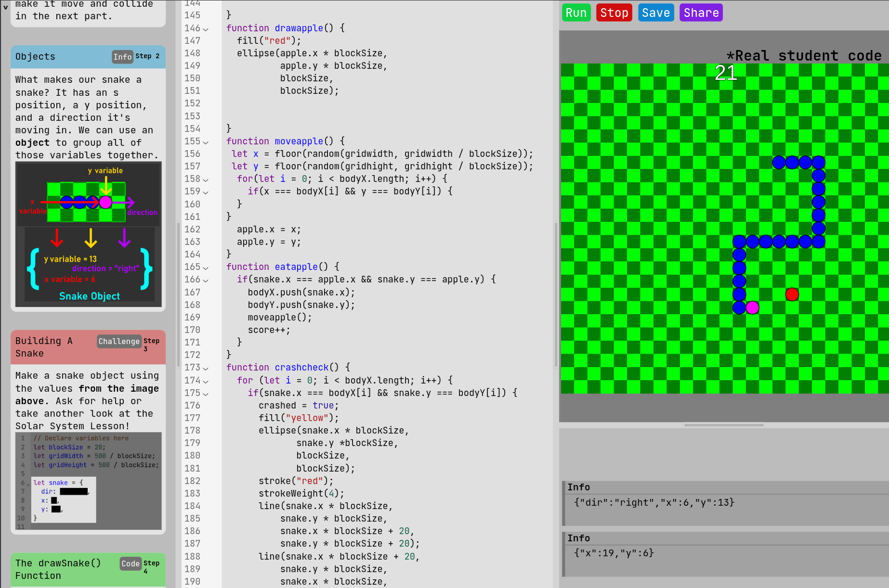
Task: Collapse the if block at line 166
Action: point(206,280)
